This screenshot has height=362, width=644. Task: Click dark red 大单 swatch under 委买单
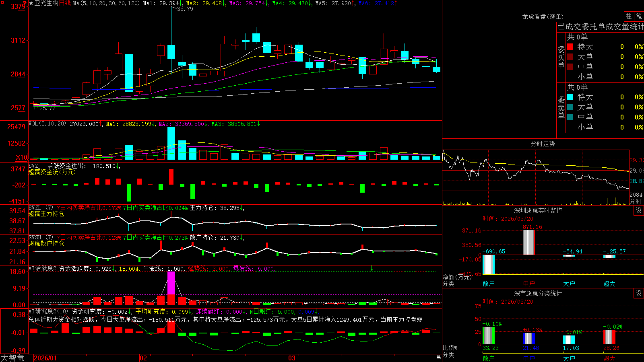pyautogui.click(x=570, y=57)
